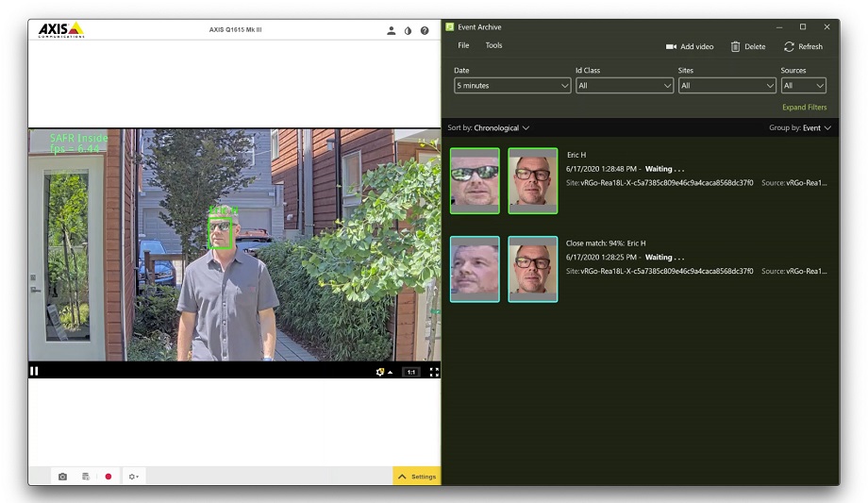Click the Eric H event name
This screenshot has width=868, height=503.
[576, 155]
